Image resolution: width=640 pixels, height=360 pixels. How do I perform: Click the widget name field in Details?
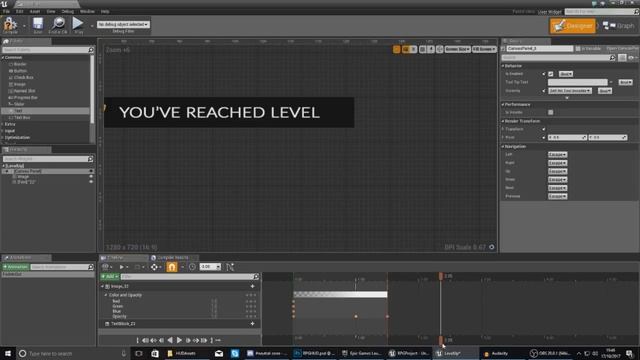pos(540,49)
